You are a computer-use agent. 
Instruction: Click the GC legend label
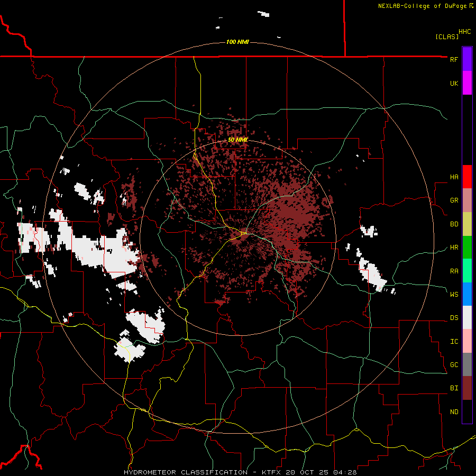(x=454, y=365)
